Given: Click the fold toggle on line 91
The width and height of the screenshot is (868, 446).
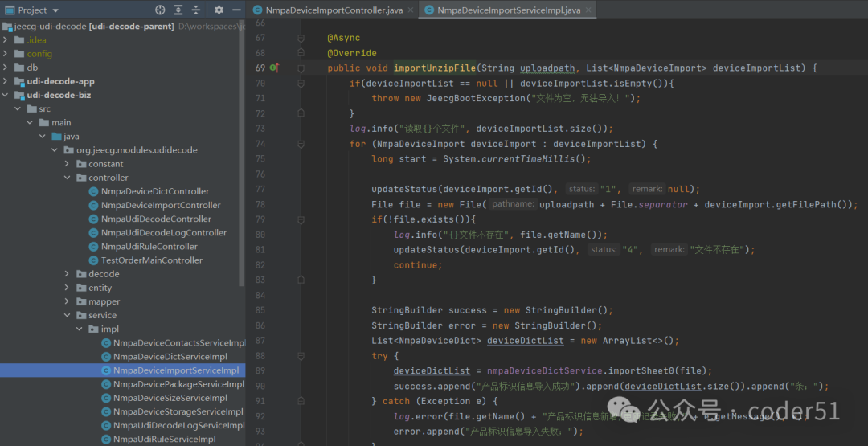Looking at the screenshot, I should (301, 401).
